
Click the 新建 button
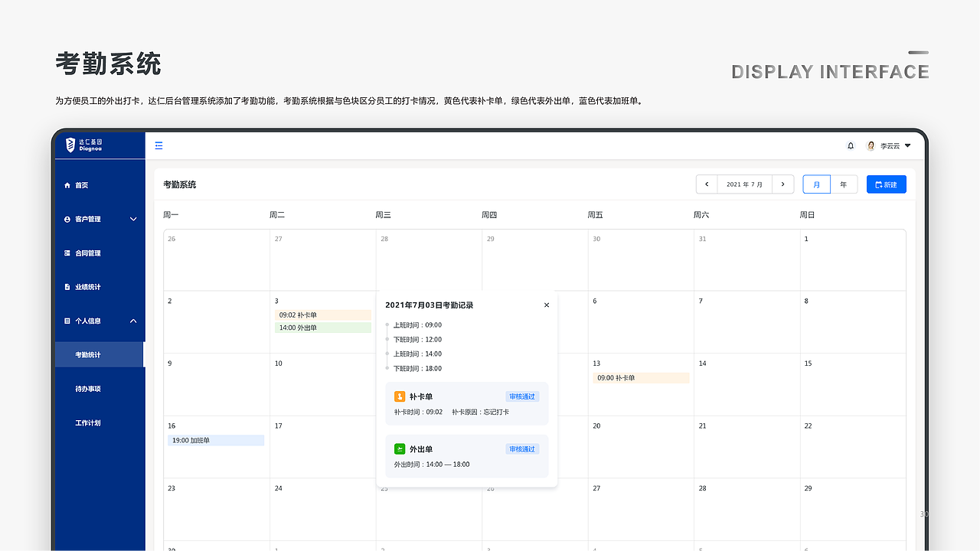(x=887, y=184)
